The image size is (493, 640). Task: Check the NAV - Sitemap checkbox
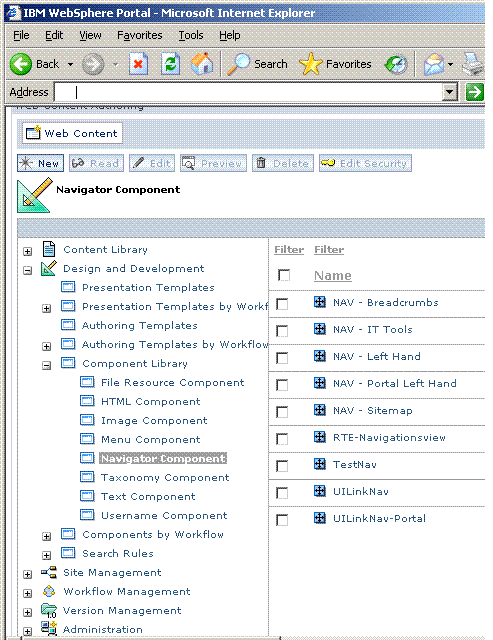coord(282,412)
